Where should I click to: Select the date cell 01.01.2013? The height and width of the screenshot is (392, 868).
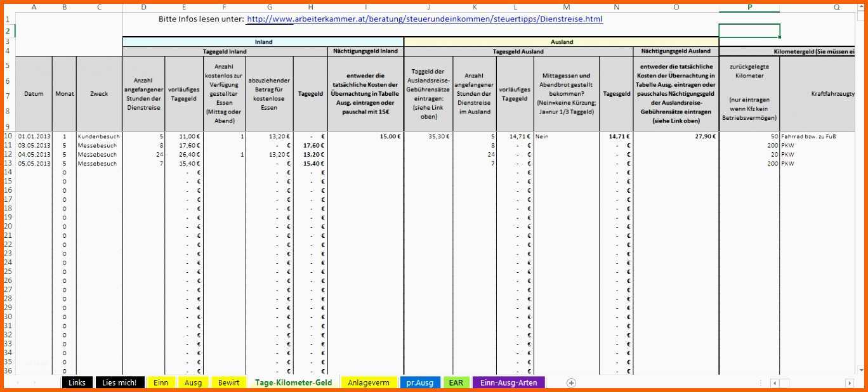[x=34, y=136]
